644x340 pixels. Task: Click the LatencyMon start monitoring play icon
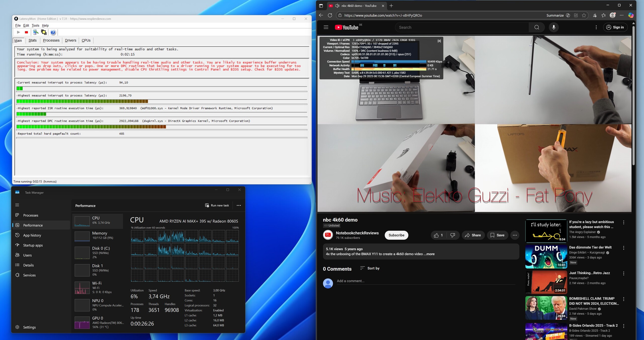pyautogui.click(x=18, y=32)
